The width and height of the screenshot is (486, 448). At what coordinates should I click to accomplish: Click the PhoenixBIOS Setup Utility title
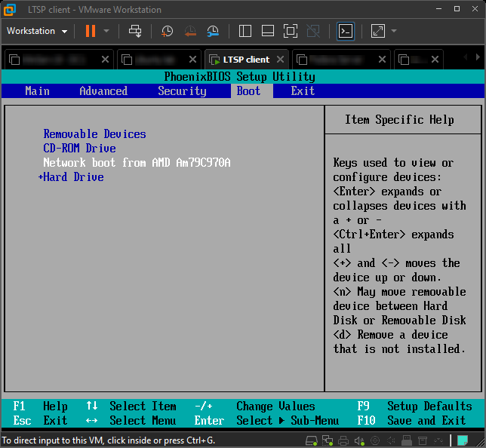(x=239, y=76)
